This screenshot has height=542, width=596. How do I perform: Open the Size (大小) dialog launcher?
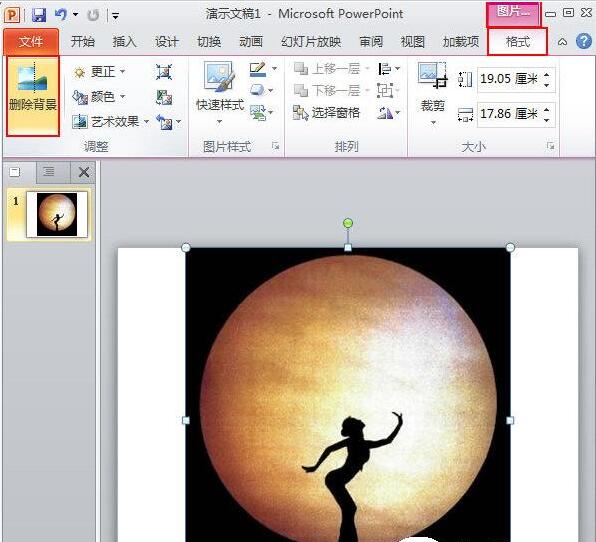550,146
